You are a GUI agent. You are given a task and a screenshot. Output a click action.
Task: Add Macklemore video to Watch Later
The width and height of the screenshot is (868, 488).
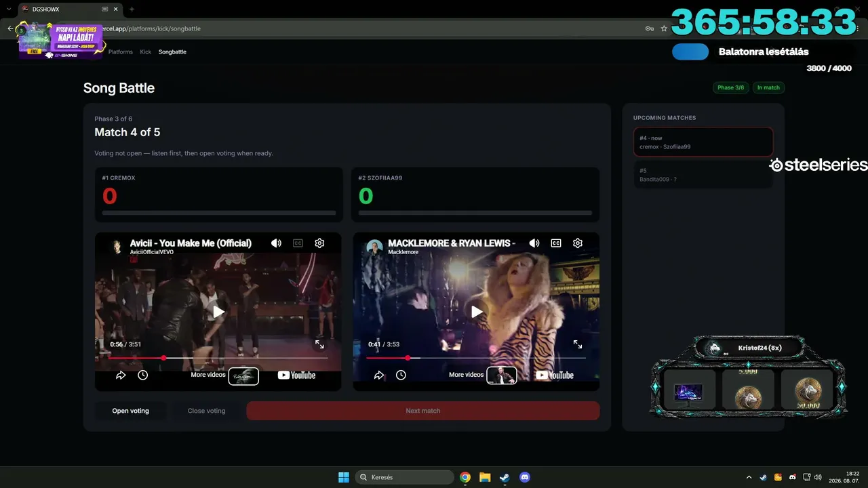(x=401, y=375)
